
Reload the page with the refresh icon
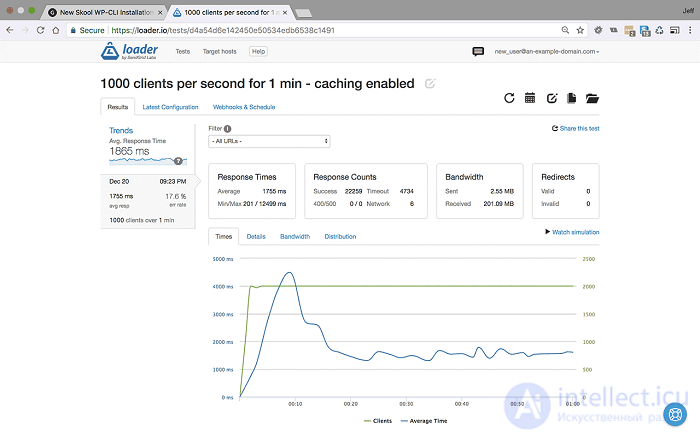coord(40,30)
